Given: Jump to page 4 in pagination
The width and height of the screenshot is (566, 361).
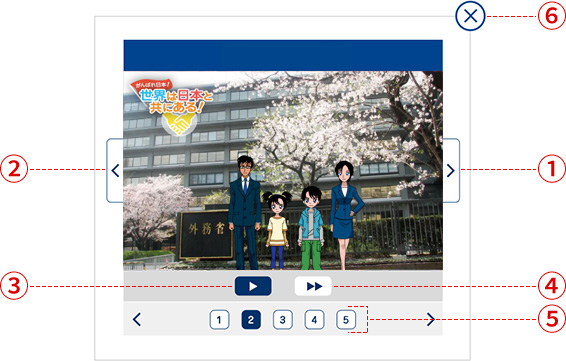Looking at the screenshot, I should click(x=314, y=319).
